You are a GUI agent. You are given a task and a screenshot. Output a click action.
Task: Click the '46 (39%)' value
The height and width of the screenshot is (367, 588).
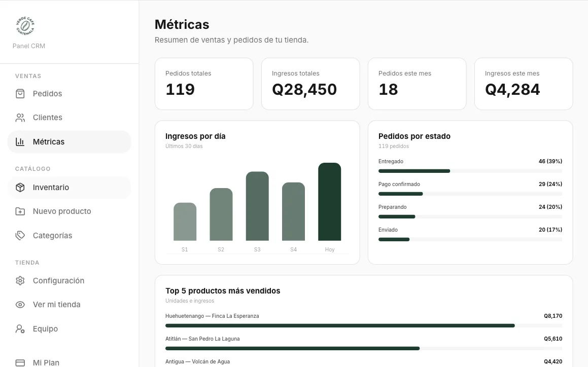point(550,162)
